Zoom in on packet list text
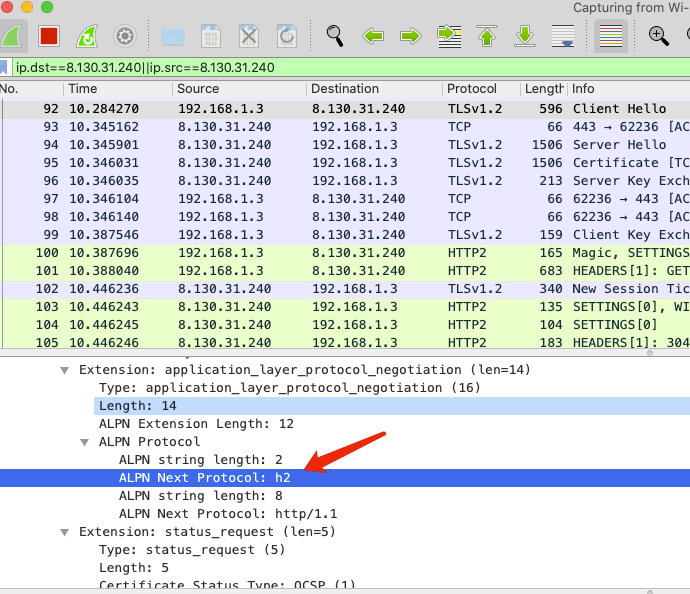Viewport: 690px width, 594px height. [x=658, y=36]
